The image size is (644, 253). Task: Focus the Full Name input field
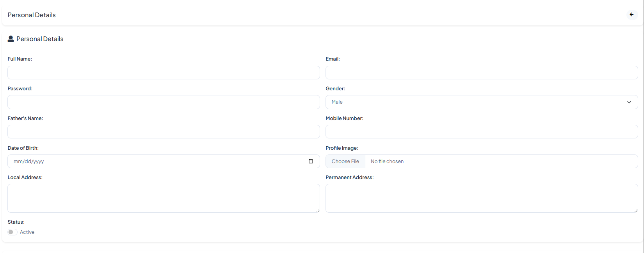(164, 72)
